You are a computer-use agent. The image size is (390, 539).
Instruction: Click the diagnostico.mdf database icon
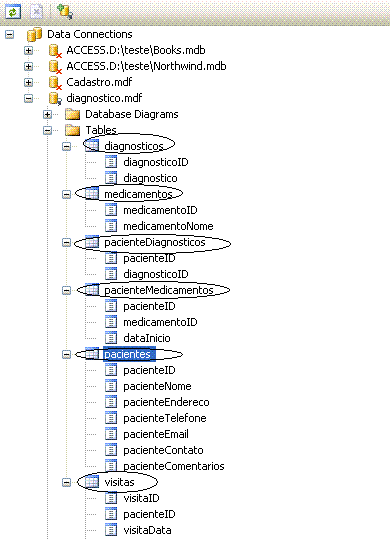coord(55,98)
